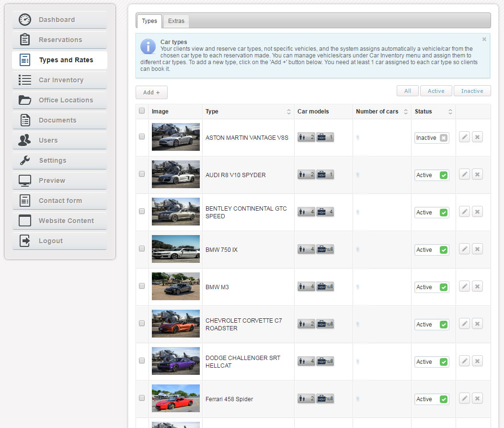Check the Aston Martin Vantage V8S row
The image size is (504, 428).
[x=142, y=136]
